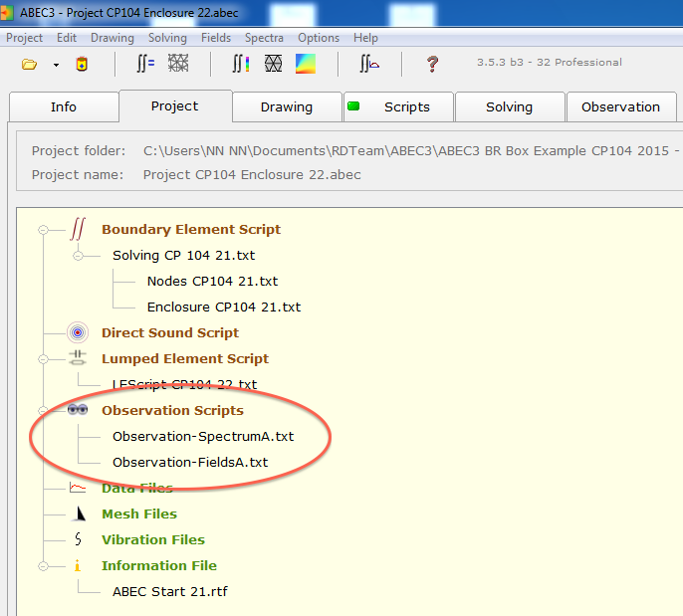This screenshot has width=683, height=616.
Task: Open the Edit menu
Action: [x=67, y=38]
